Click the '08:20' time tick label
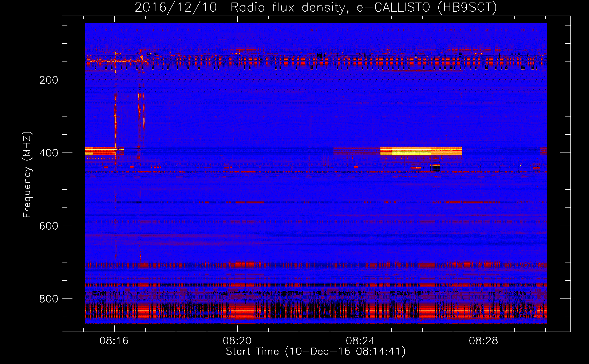Screen dimensions: 589x364 coord(237,341)
